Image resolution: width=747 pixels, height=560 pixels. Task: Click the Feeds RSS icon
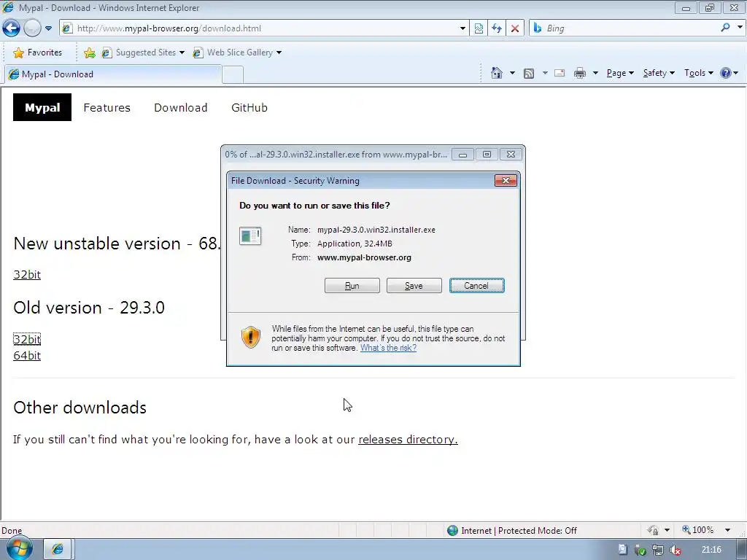point(528,74)
